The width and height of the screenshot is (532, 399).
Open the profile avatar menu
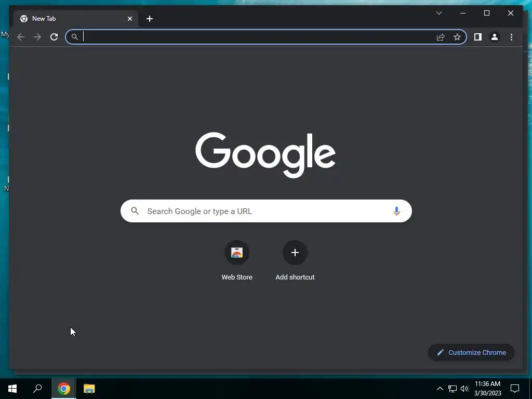tap(495, 37)
